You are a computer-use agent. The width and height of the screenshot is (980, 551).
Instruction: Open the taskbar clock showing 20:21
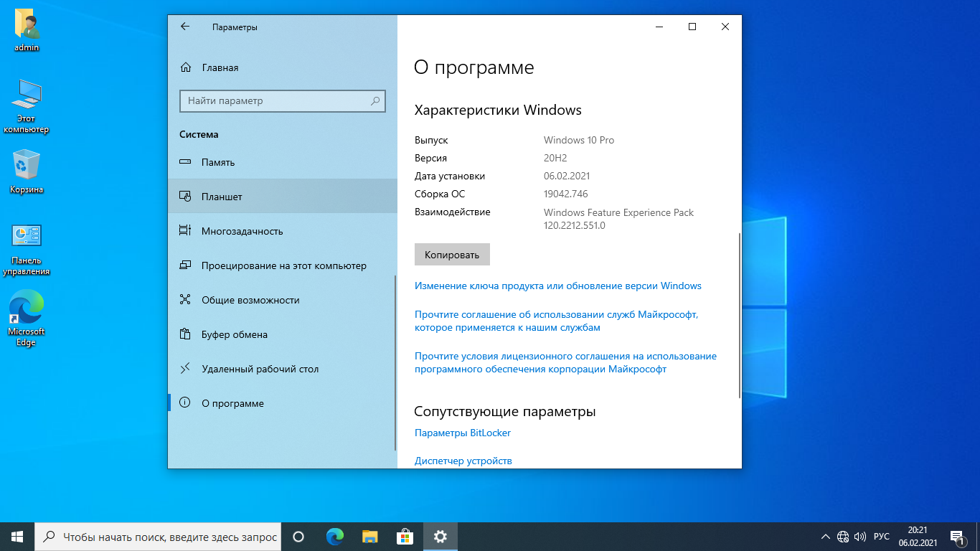[918, 537]
